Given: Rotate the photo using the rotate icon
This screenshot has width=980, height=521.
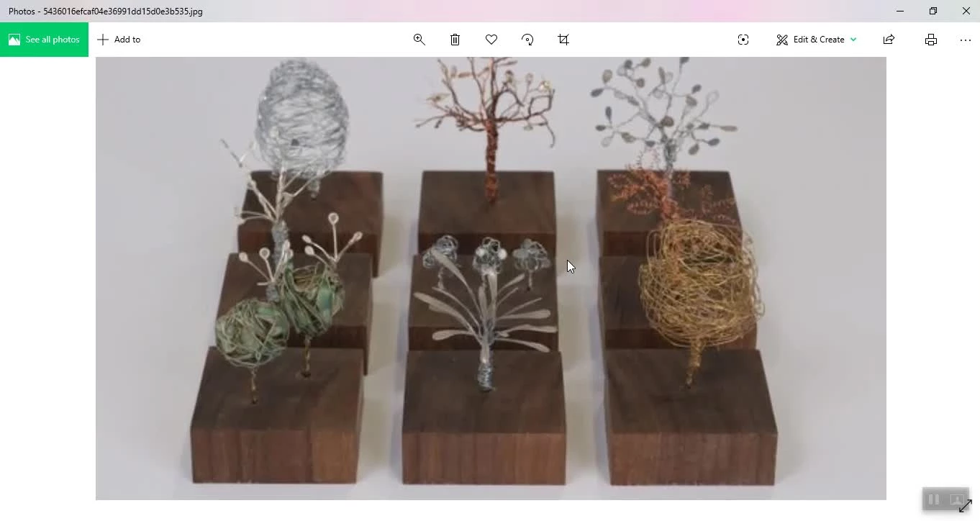Looking at the screenshot, I should (x=527, y=40).
